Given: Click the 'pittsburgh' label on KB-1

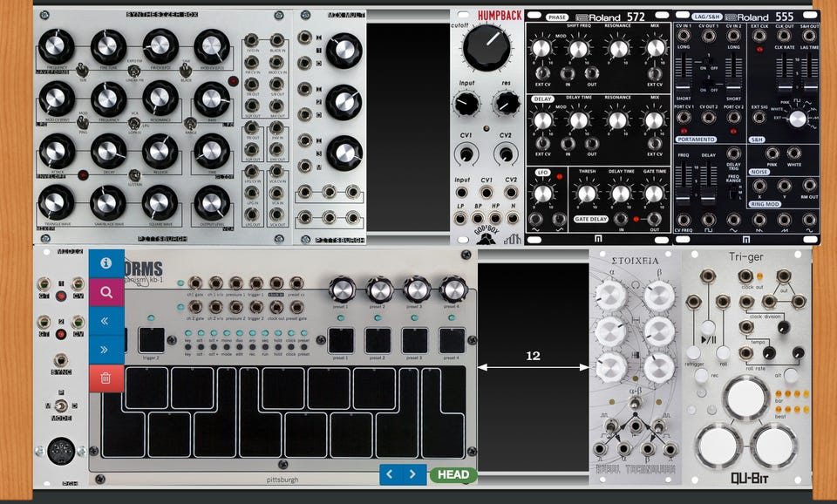Looking at the screenshot, I should (282, 480).
